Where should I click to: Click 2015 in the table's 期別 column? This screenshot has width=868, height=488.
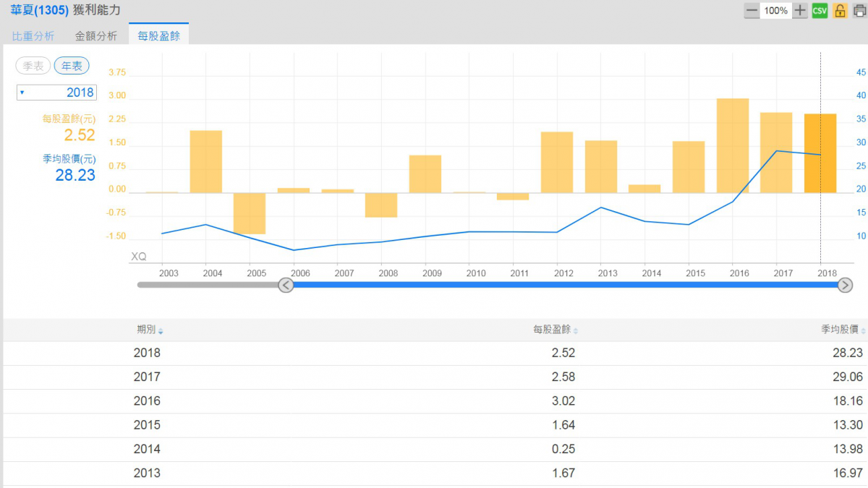coord(147,425)
